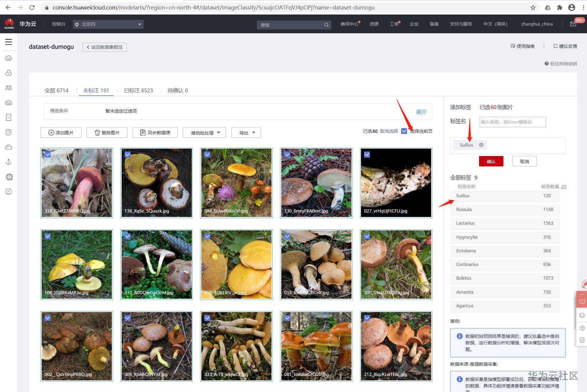Switch to the 全部 6714 tab
Screen dimensions: 587x392
coord(56,91)
